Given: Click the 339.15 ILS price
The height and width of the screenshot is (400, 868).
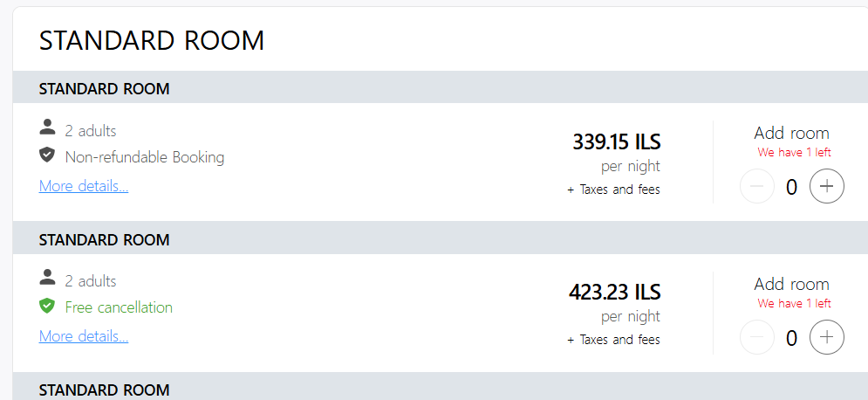Looking at the screenshot, I should click(616, 141).
